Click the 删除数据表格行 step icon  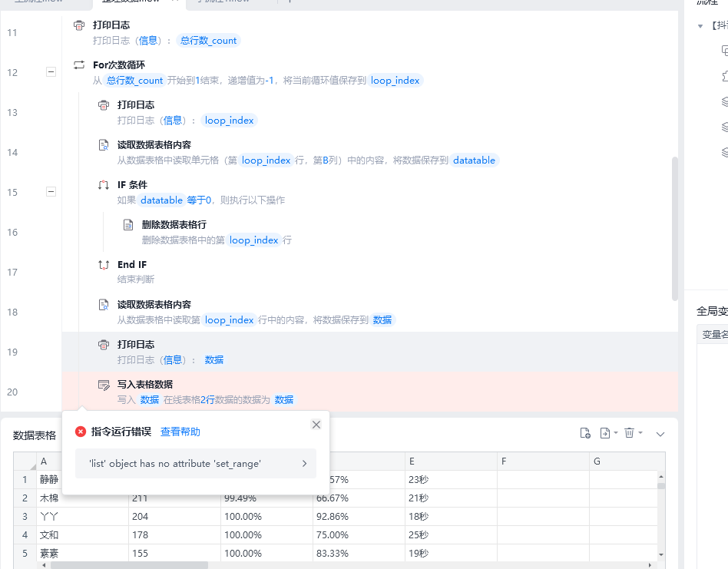pyautogui.click(x=128, y=225)
